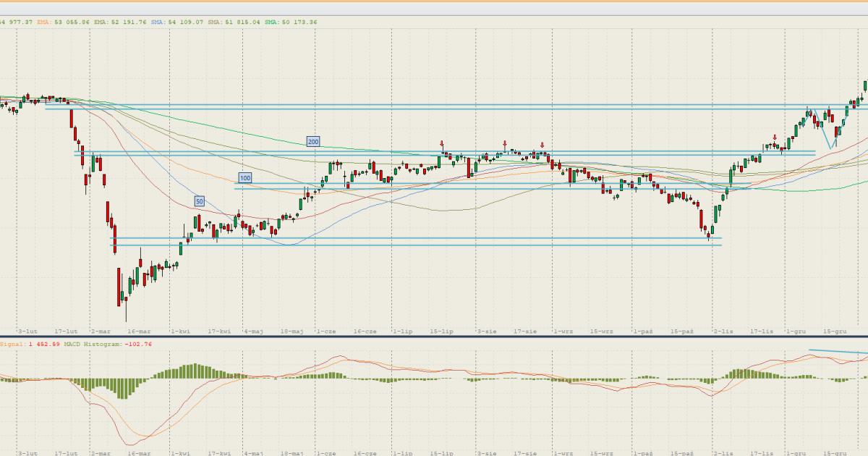The width and height of the screenshot is (868, 456).
Task: Select the SMA 51 815.04 legend entry
Action: pyautogui.click(x=234, y=22)
